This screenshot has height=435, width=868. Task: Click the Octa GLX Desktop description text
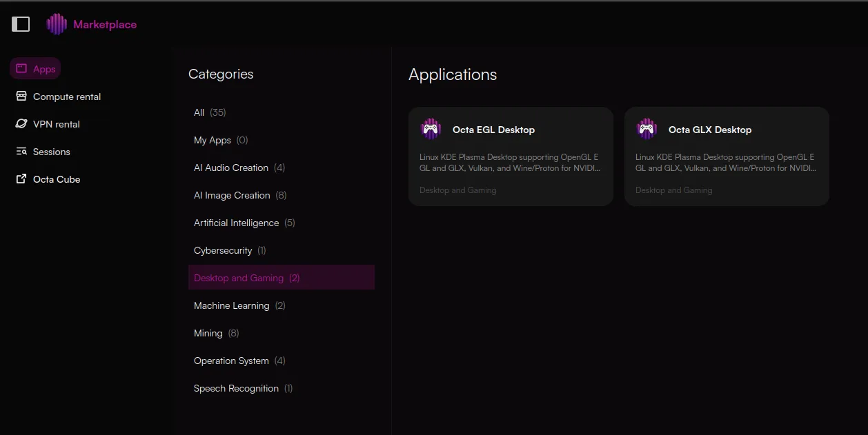(x=726, y=163)
